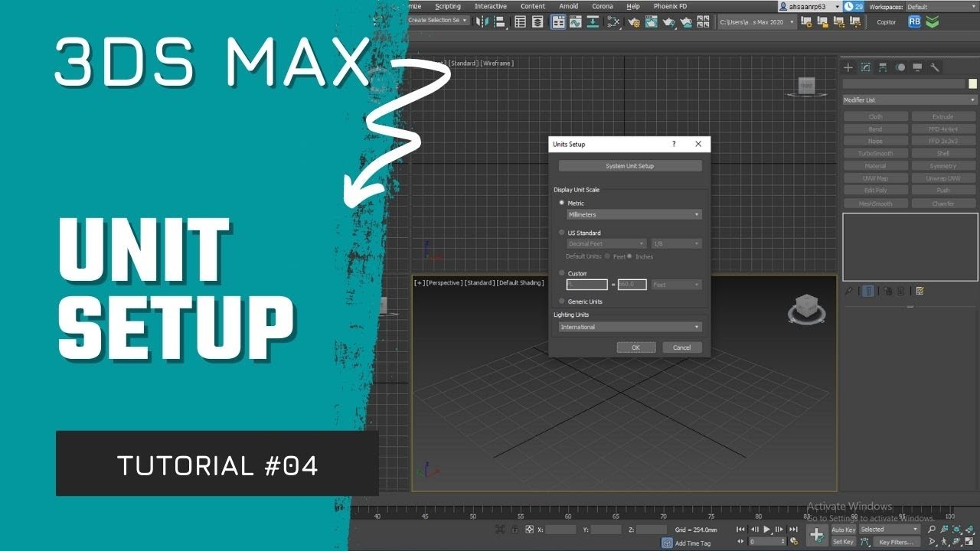The image size is (980, 551).
Task: Open the Phoenix FD menu
Action: click(670, 6)
